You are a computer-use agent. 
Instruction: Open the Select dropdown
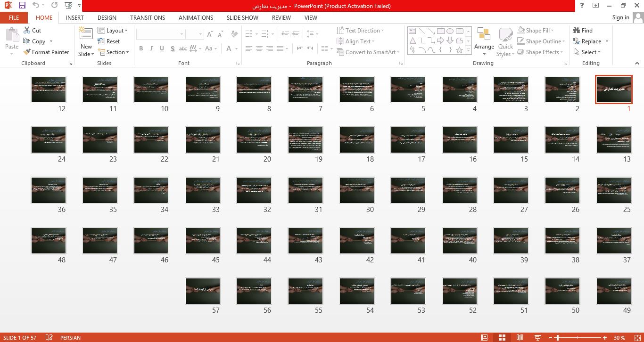click(587, 52)
